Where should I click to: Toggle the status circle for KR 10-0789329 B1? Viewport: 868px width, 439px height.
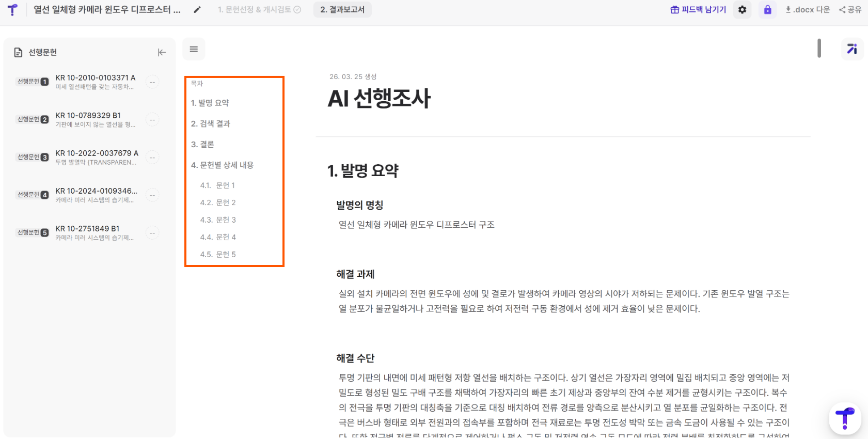coord(152,120)
